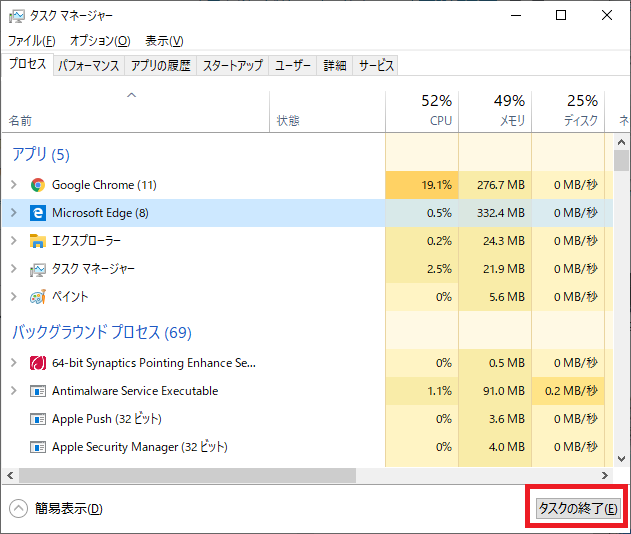Click the horizontal scrollbar left arrow

point(10,476)
